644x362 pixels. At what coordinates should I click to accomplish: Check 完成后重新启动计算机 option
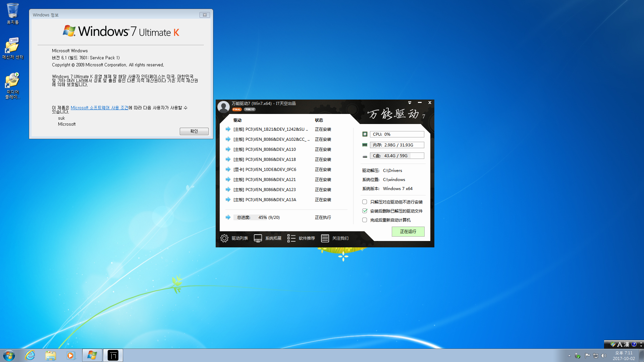click(365, 220)
